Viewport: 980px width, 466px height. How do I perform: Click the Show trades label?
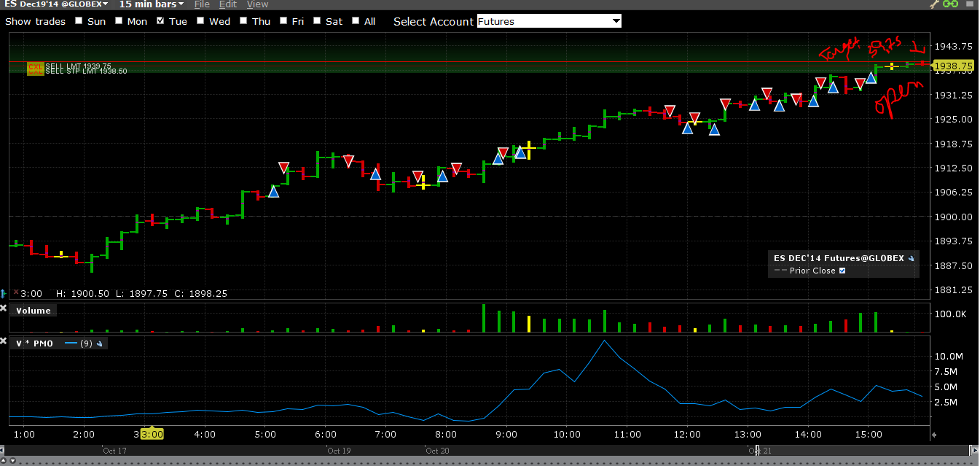pos(35,21)
